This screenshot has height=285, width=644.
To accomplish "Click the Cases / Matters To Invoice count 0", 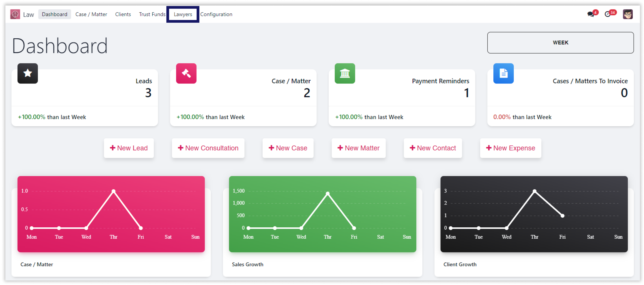I will tap(624, 93).
